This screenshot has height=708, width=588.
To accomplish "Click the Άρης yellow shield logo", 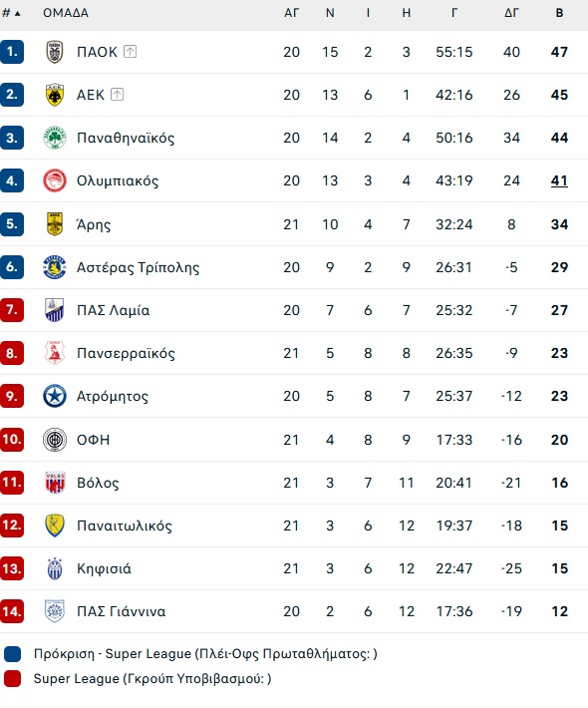I will pyautogui.click(x=55, y=224).
